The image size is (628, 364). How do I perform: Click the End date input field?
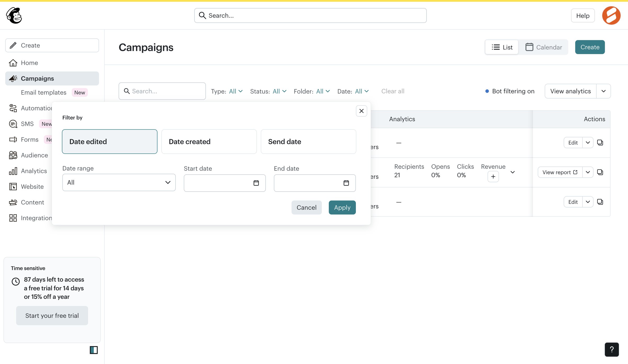point(315,183)
